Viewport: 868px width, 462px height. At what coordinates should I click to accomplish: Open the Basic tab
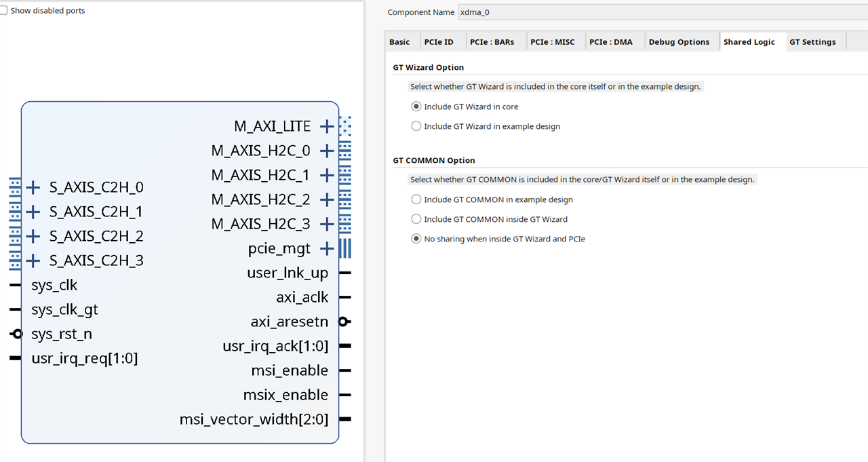coord(399,42)
